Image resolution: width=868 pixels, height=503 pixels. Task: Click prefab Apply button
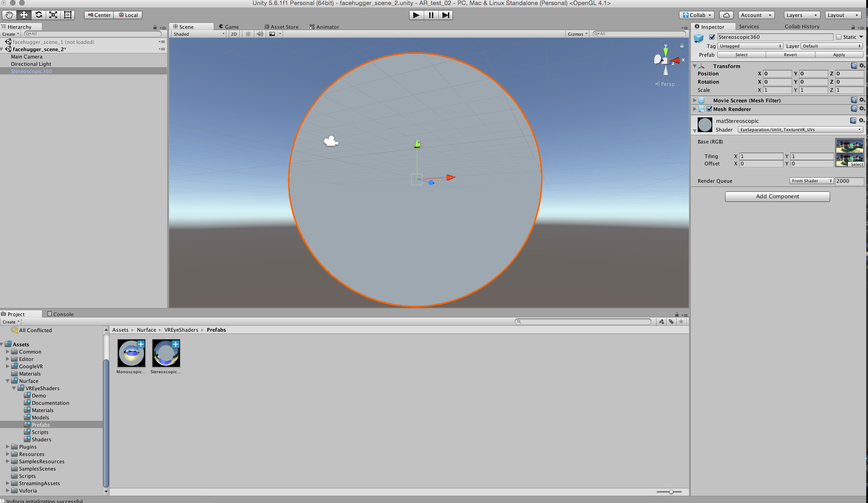839,55
